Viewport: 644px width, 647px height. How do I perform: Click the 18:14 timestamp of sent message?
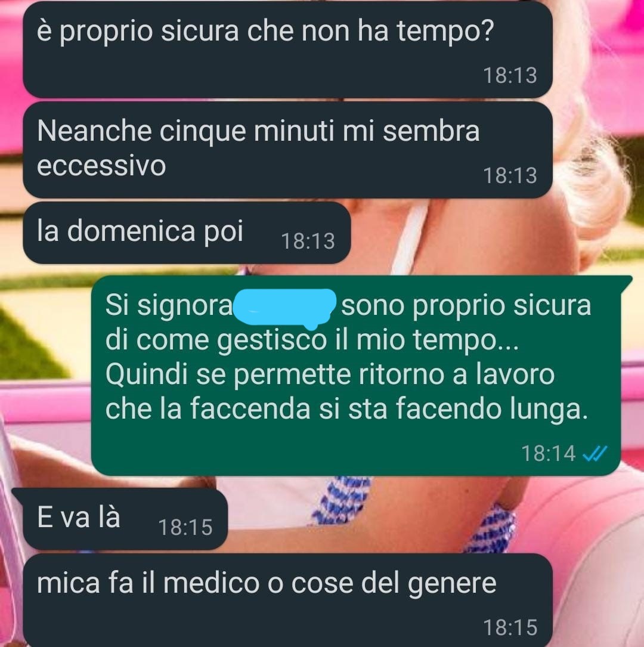548,453
